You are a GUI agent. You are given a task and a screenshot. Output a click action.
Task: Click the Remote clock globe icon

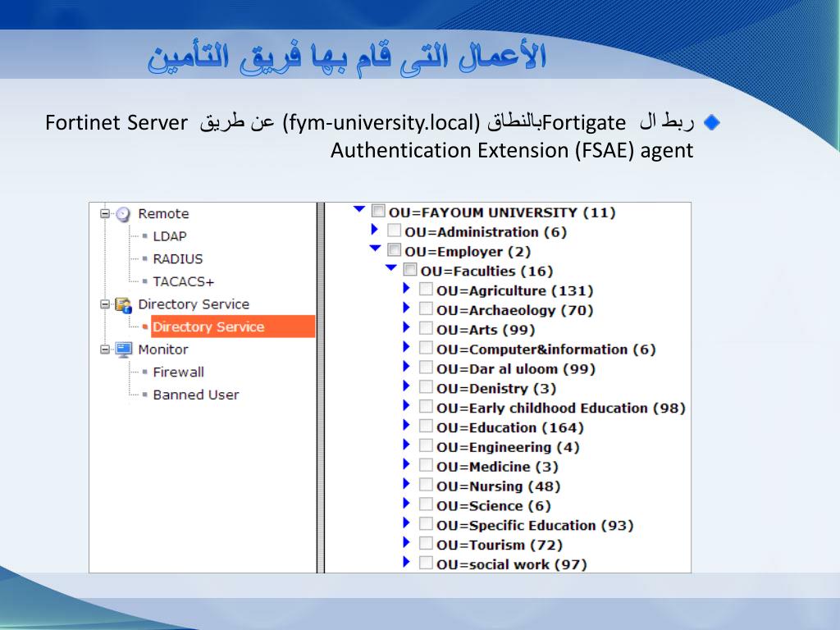point(123,214)
